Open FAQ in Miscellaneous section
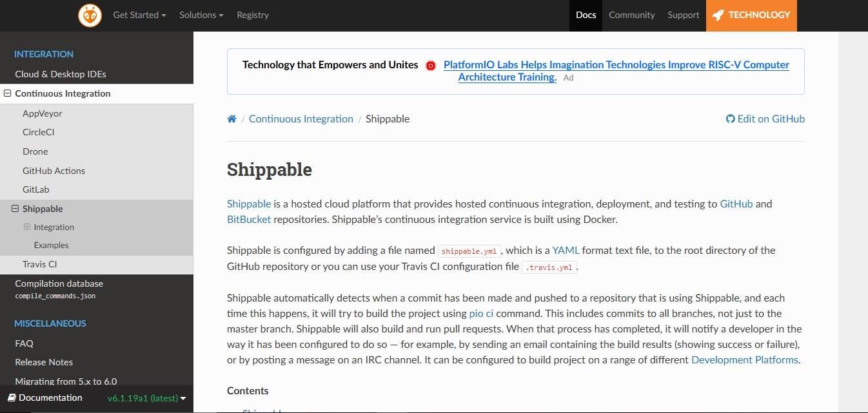The height and width of the screenshot is (413, 868). (25, 343)
